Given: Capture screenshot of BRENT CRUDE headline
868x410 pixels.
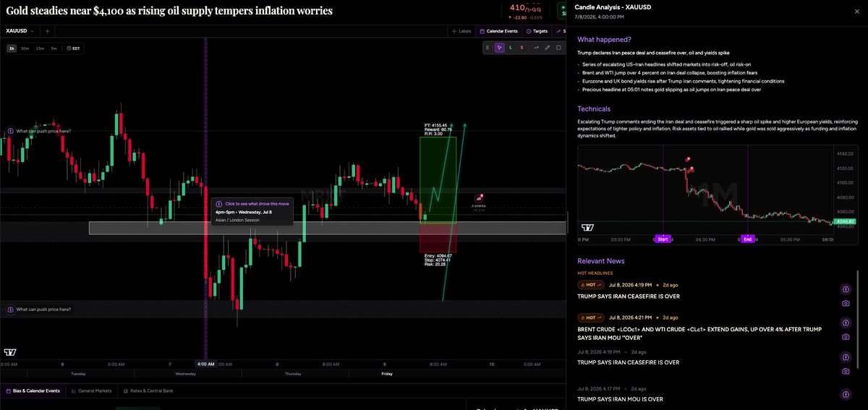Looking at the screenshot, I should tap(846, 337).
